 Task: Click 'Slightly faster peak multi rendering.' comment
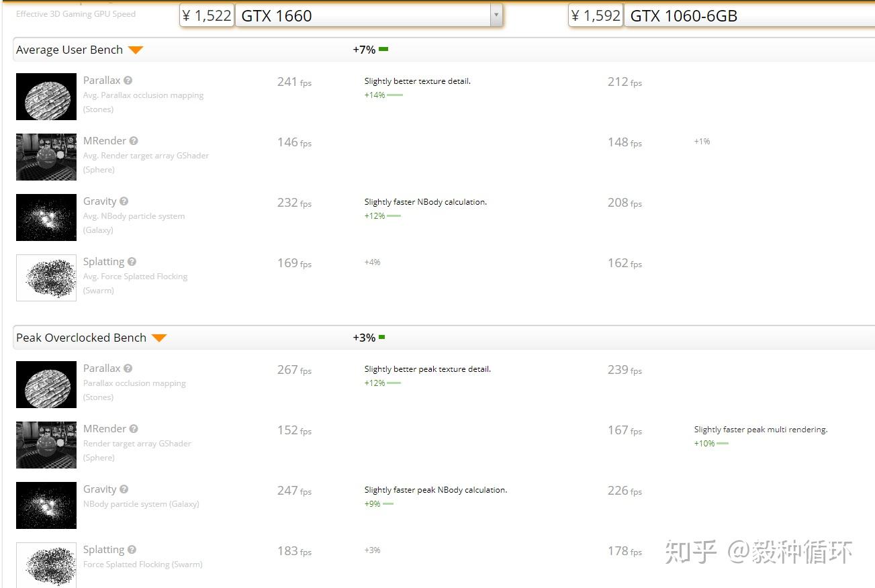(x=761, y=430)
